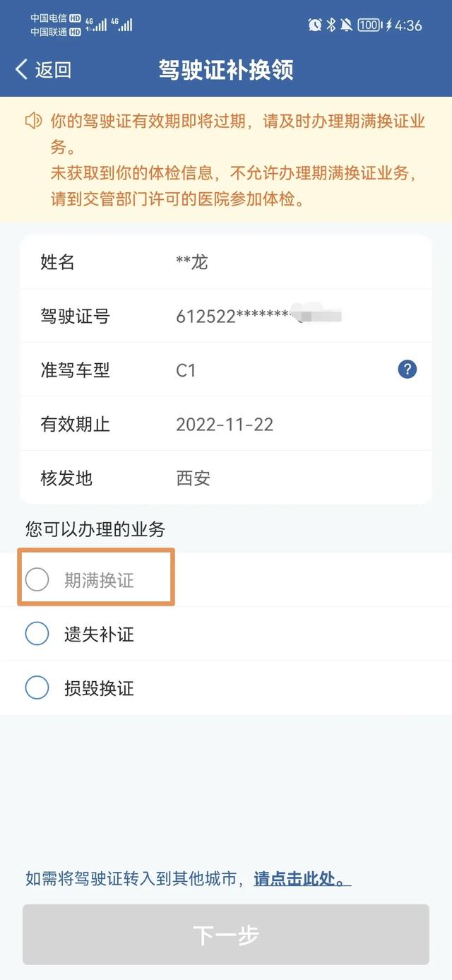Tap the 驾驶证补换领 page title

[x=226, y=70]
